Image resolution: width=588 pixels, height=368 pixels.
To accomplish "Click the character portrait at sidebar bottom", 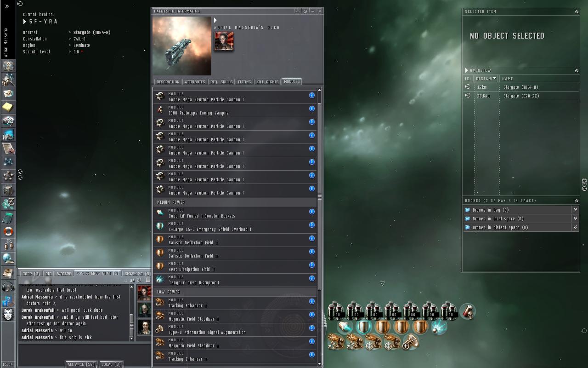I will click(x=8, y=314).
